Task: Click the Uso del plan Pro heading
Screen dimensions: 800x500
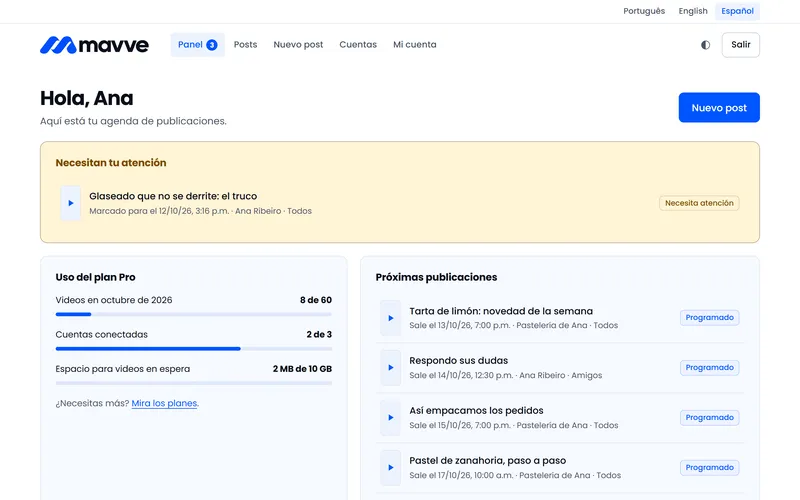Action: pos(95,278)
